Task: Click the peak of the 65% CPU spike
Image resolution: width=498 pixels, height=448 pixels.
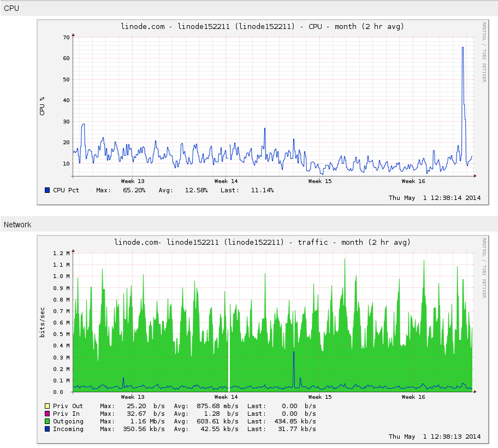Action: (463, 48)
